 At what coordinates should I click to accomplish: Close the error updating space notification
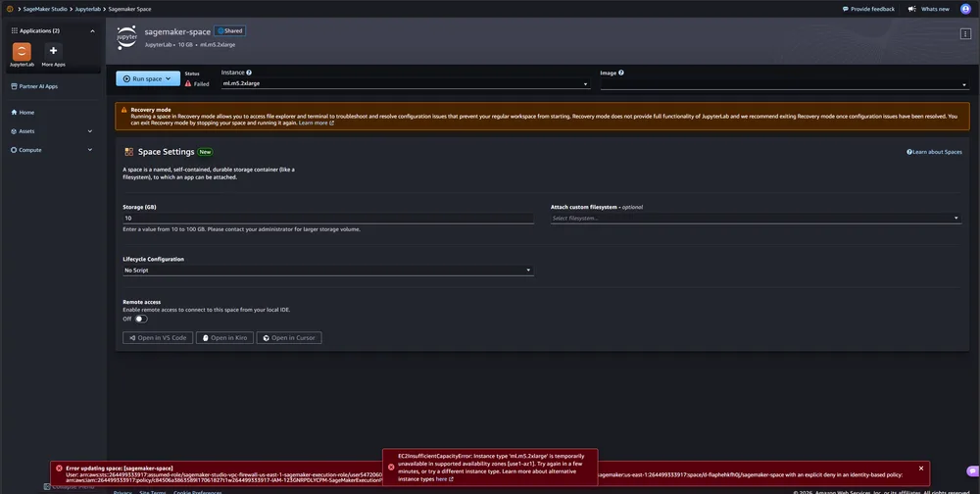pos(920,468)
